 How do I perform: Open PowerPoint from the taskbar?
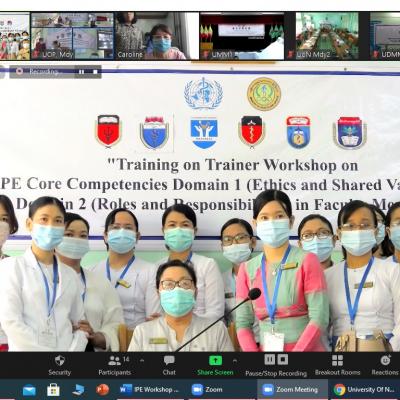[x=102, y=390]
